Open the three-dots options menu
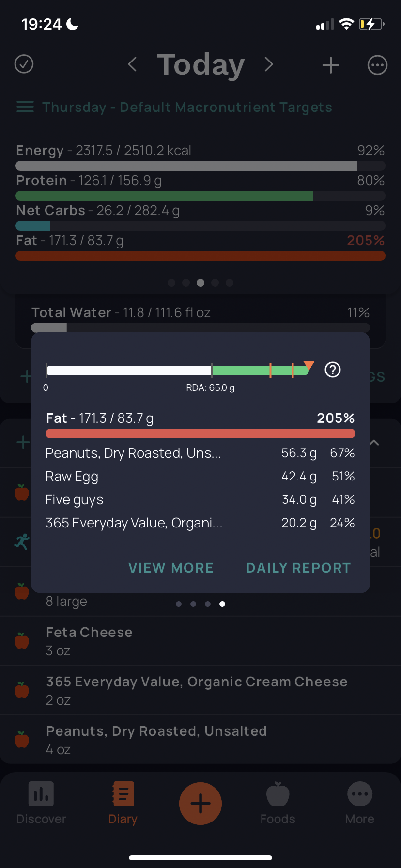 click(x=377, y=65)
